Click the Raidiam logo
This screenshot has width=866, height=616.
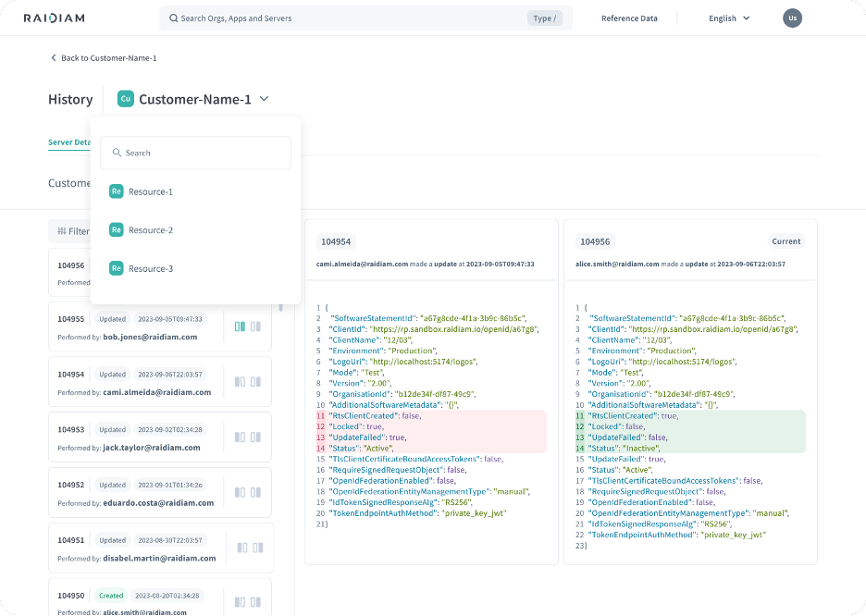click(54, 18)
